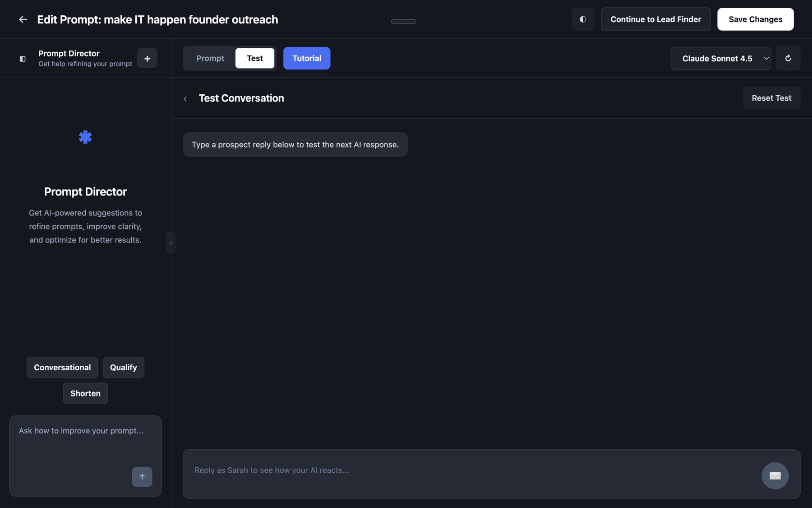The width and height of the screenshot is (812, 508).
Task: Click the Type a prospect reply hint message
Action: [295, 144]
